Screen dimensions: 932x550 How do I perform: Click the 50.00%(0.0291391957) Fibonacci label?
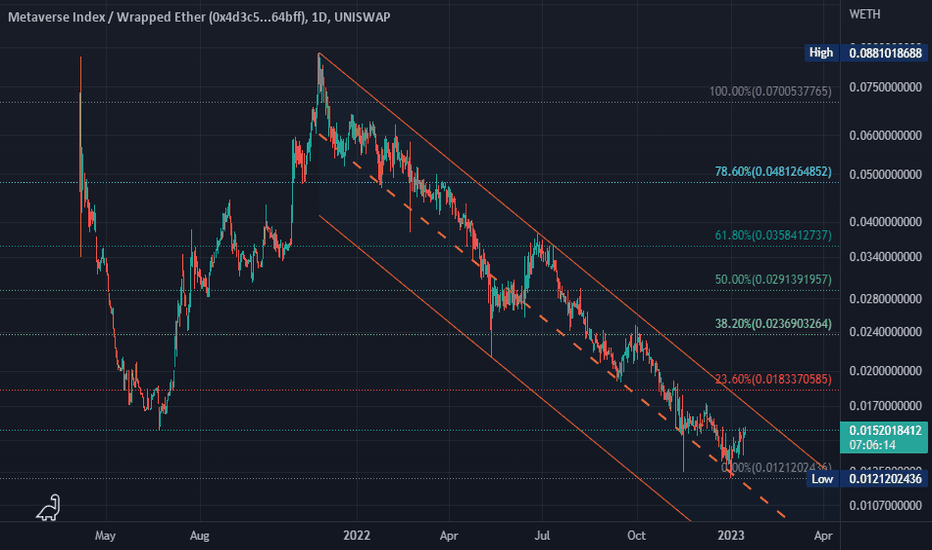[x=773, y=279]
